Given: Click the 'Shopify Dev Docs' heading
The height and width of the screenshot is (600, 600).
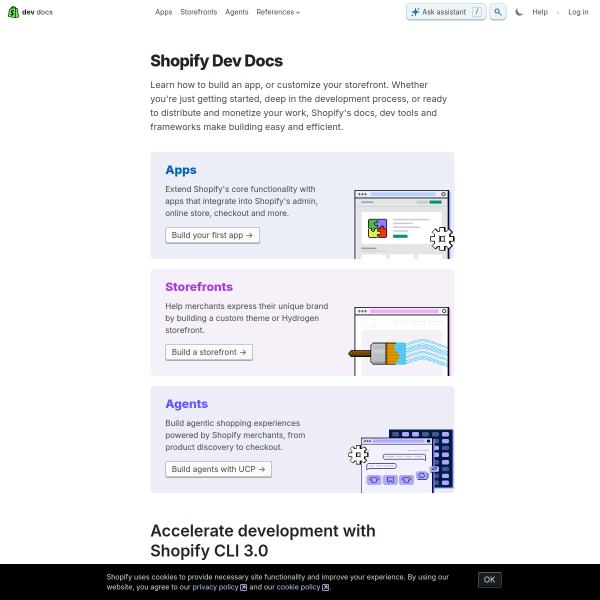Looking at the screenshot, I should tap(217, 61).
